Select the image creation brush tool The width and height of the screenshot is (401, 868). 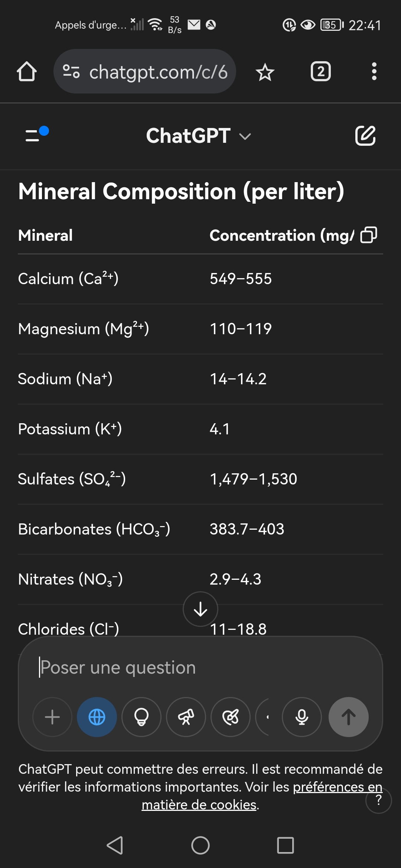click(x=231, y=717)
